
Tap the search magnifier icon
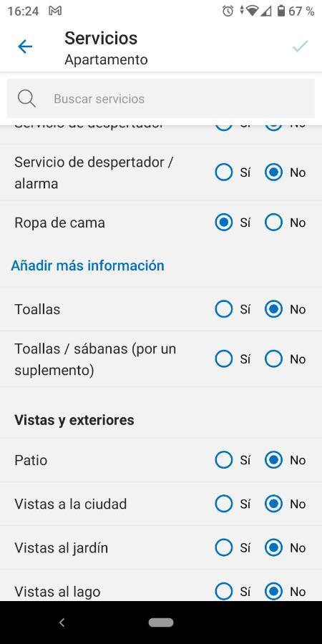coord(26,99)
